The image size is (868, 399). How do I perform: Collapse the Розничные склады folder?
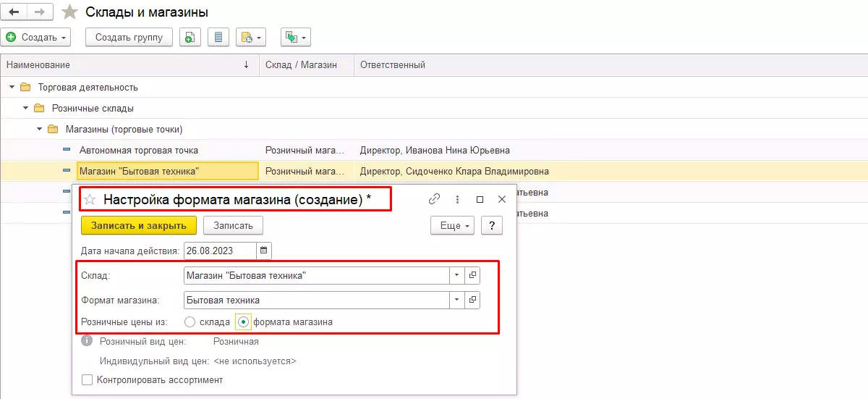click(x=25, y=109)
